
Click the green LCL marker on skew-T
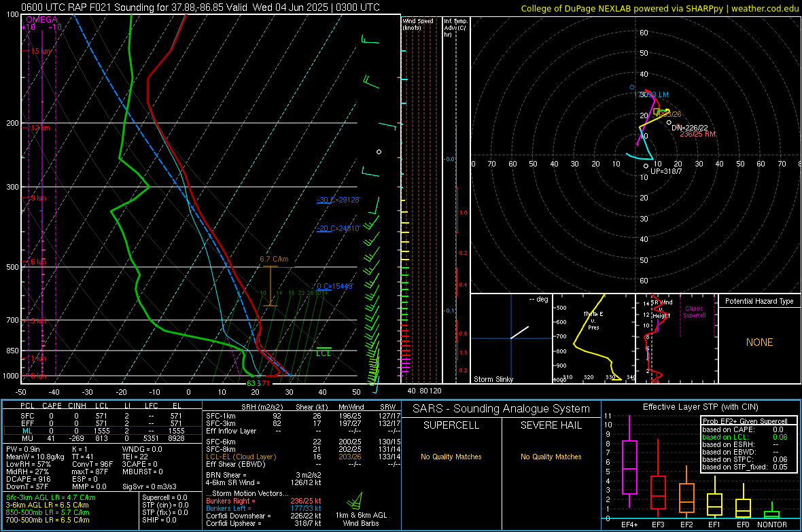pyautogui.click(x=324, y=351)
